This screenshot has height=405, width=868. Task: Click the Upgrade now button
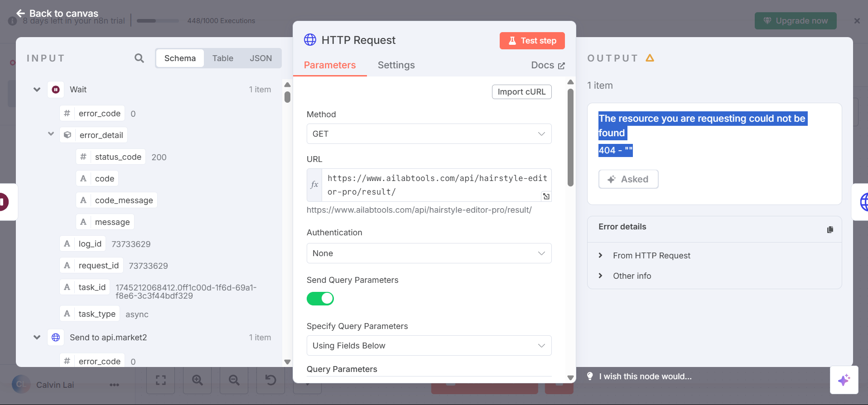(796, 21)
